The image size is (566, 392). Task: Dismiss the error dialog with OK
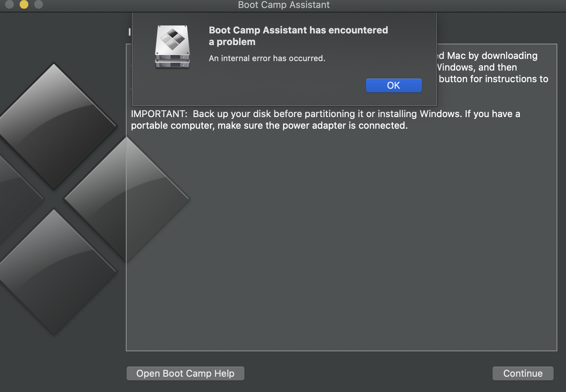pos(394,85)
